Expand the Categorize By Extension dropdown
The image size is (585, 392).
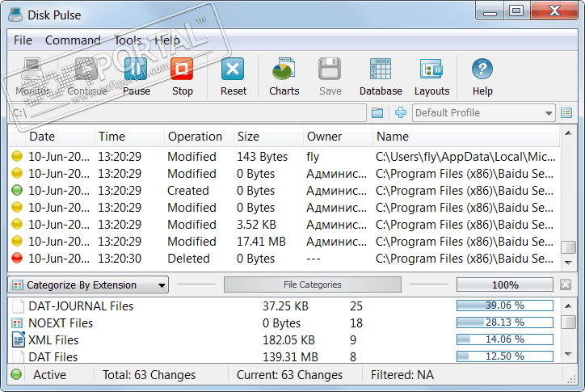(x=88, y=285)
